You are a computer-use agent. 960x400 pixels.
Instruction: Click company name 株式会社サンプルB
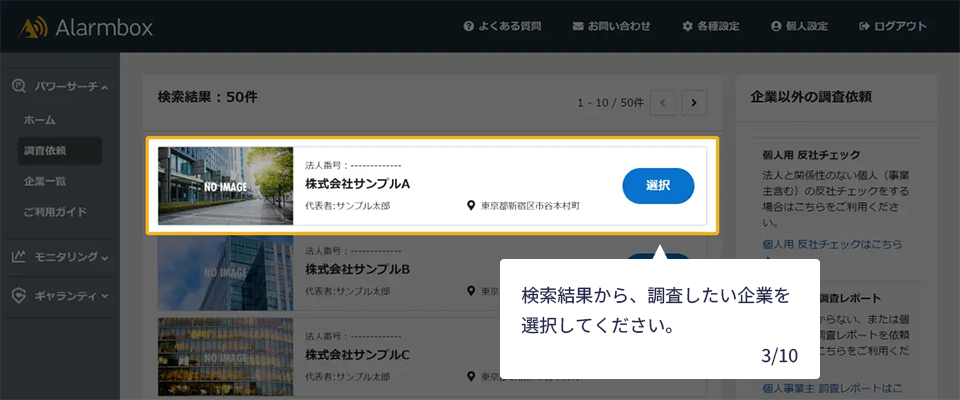[x=357, y=270]
